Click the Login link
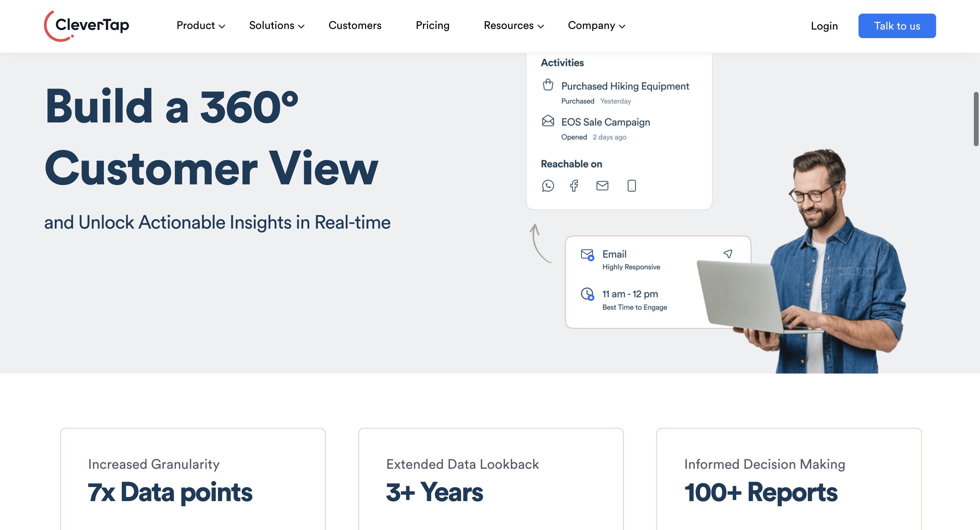Viewport: 980px width, 530px height. coord(824,26)
